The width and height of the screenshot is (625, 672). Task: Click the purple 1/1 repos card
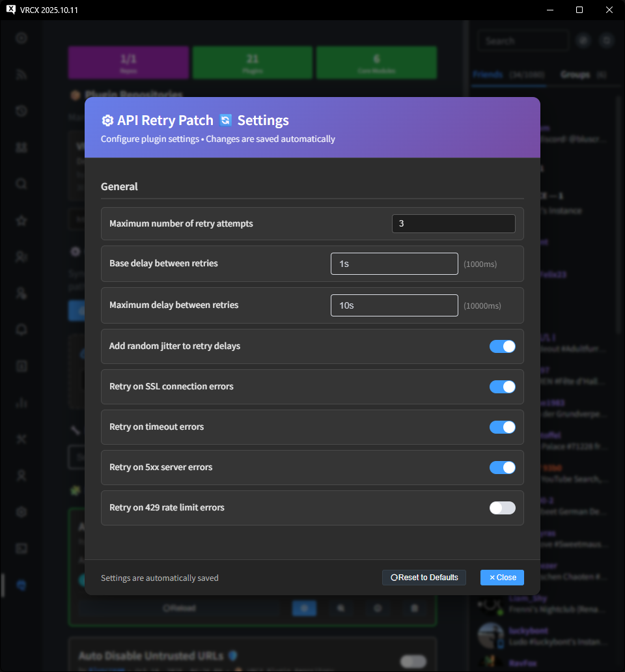[128, 63]
